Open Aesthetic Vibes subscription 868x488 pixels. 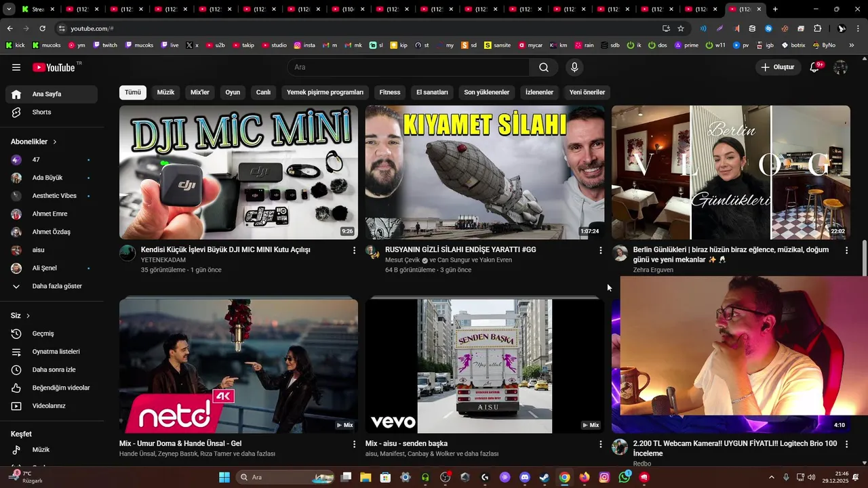pyautogui.click(x=52, y=196)
